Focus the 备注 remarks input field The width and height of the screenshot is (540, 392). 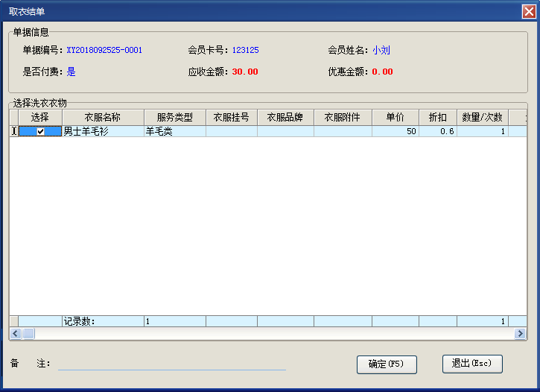tap(171, 364)
